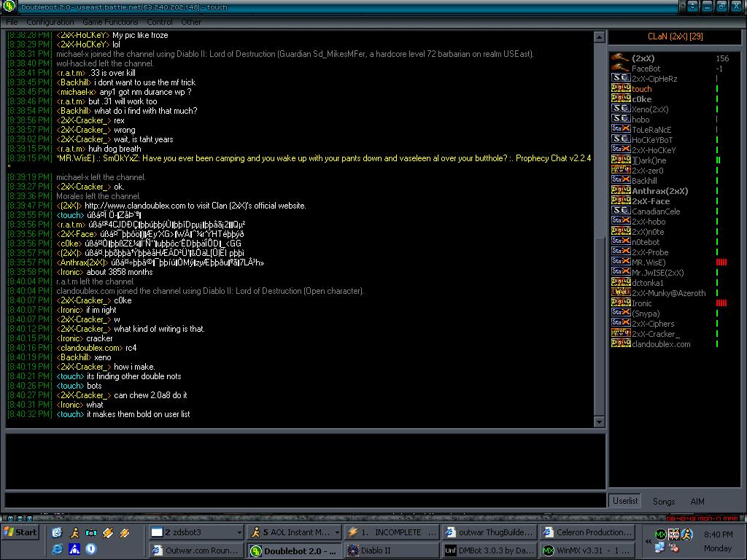Open the 1. INCOMPLETE taskbar window

pos(392,532)
